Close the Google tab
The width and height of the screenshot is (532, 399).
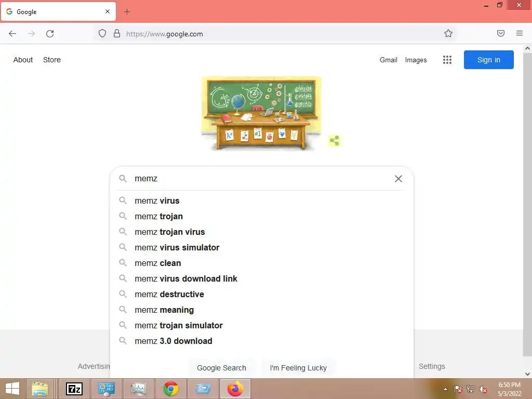pos(107,11)
